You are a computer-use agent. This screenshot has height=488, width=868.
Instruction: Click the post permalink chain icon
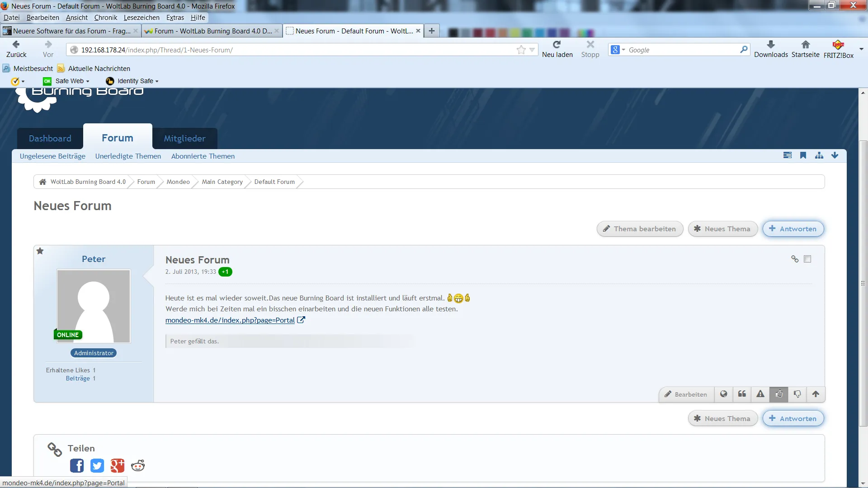pyautogui.click(x=794, y=259)
